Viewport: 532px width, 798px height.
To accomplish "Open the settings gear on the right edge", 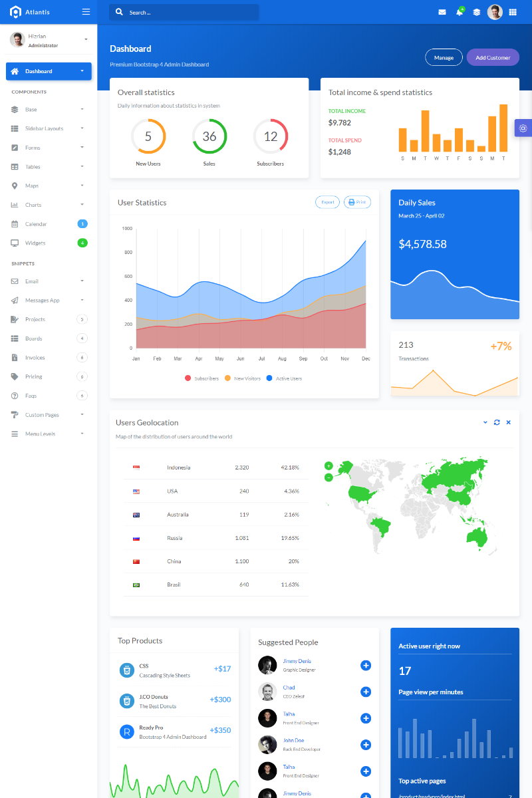I will pos(523,128).
